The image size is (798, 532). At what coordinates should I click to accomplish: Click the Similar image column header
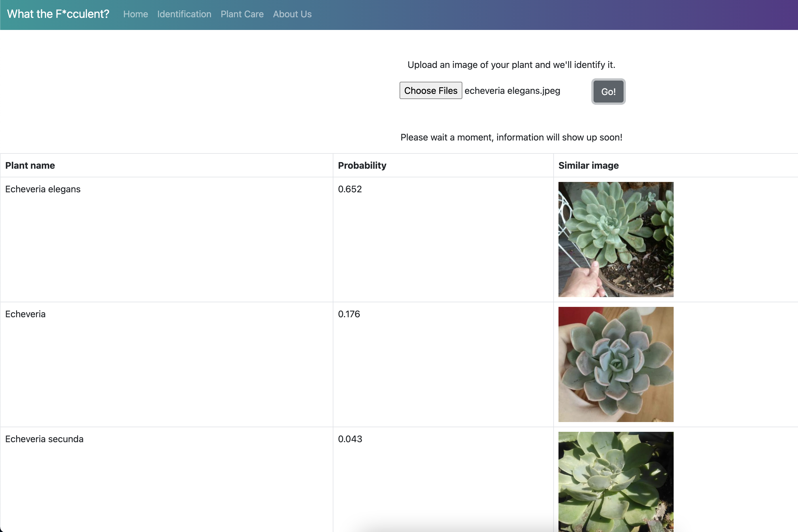click(x=588, y=166)
